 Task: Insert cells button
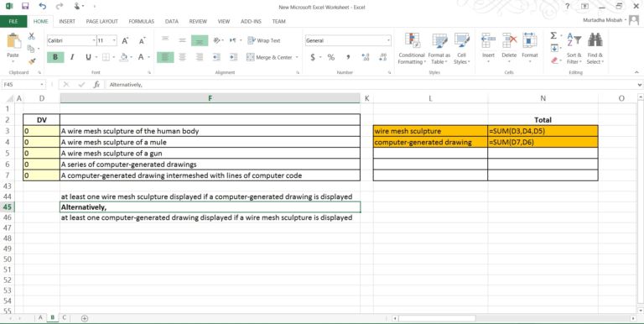click(x=488, y=47)
